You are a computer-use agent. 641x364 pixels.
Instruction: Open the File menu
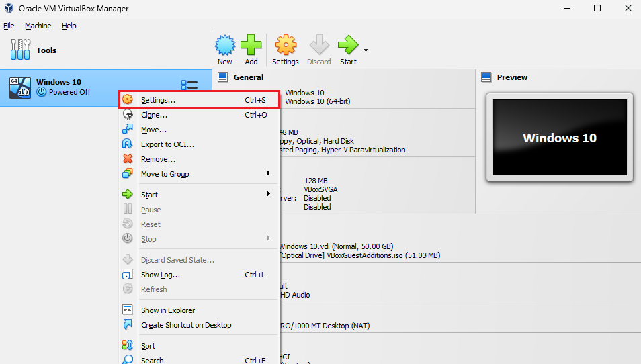9,26
